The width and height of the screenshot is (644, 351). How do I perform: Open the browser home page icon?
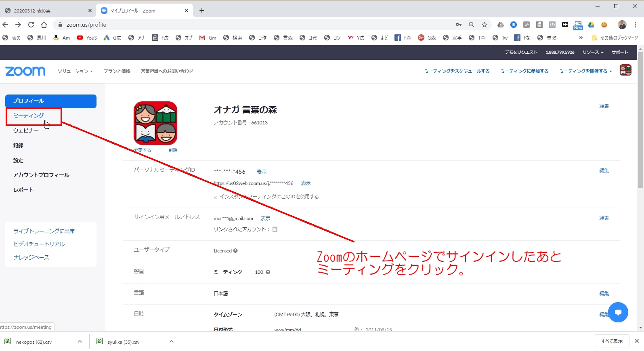(44, 25)
